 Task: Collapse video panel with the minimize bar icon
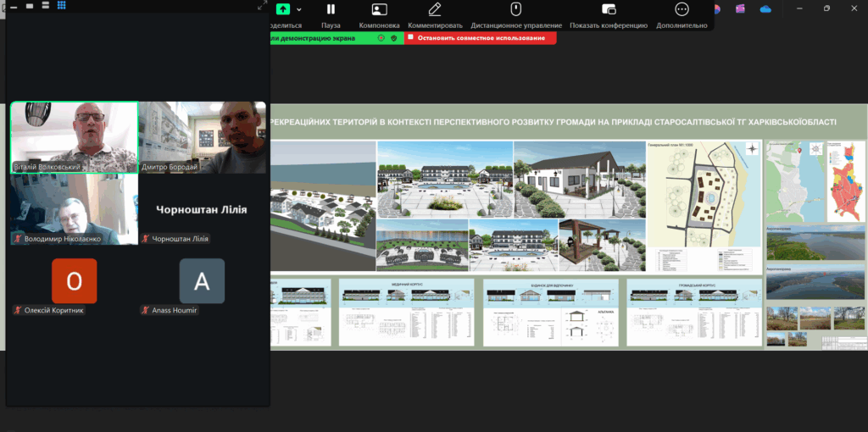point(12,5)
